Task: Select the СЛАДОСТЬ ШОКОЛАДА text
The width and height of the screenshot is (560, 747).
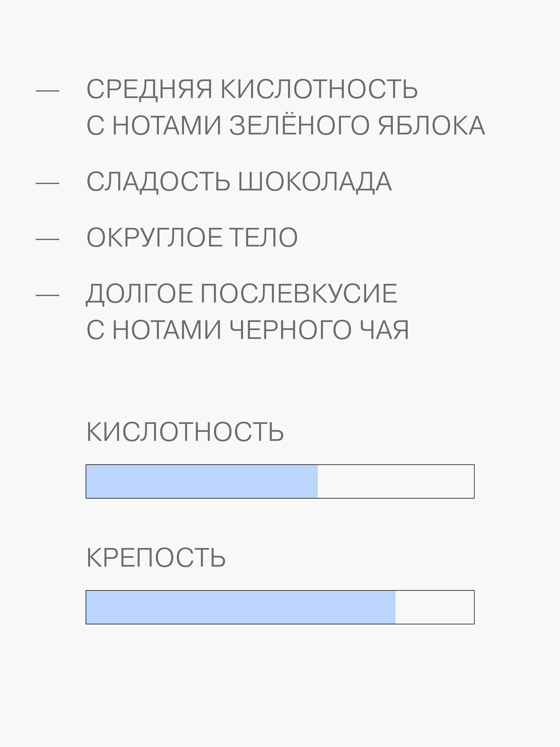Action: point(239,182)
